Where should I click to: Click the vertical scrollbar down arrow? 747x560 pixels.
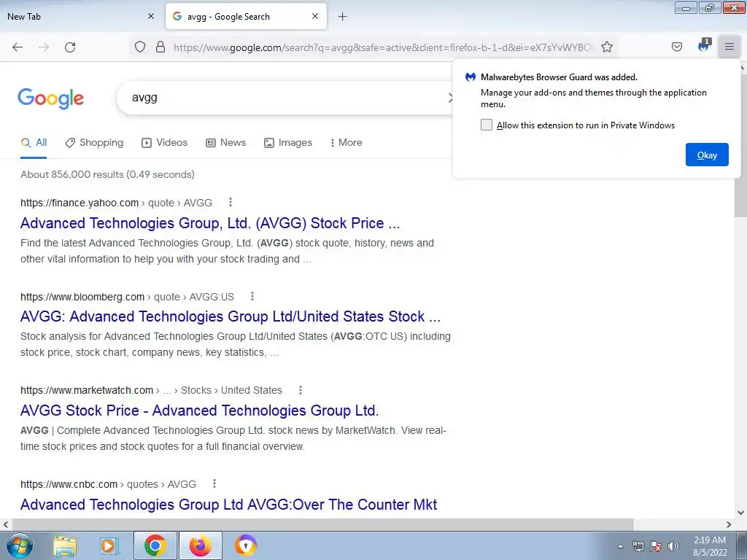point(740,513)
